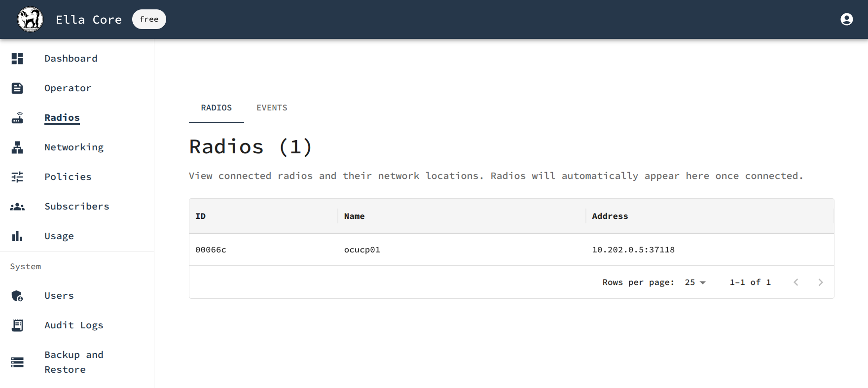Click the Policies sliders icon
Image resolution: width=868 pixels, height=388 pixels.
(x=17, y=177)
